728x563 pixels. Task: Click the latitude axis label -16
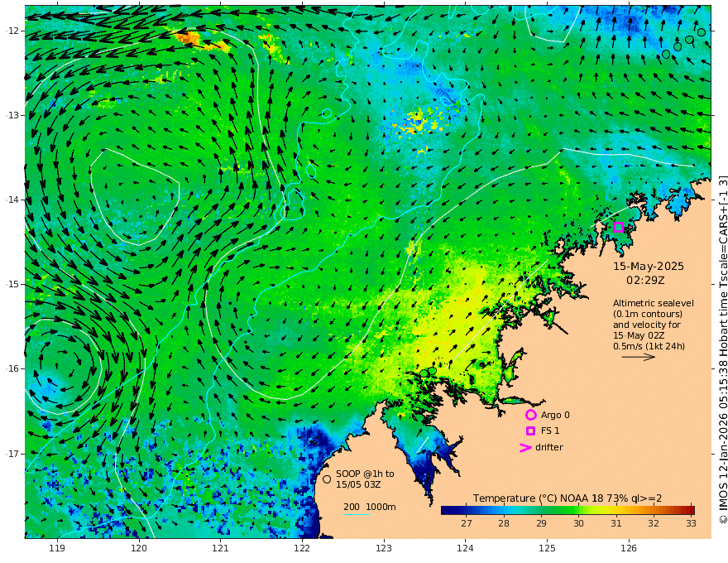coord(13,368)
